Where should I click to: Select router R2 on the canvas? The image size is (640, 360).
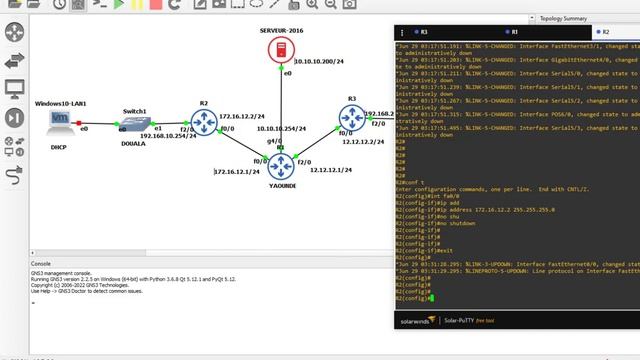pos(204,122)
